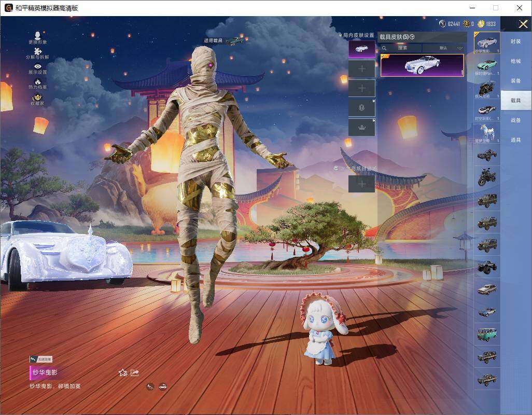The width and height of the screenshot is (532, 415).
Task: Click the locked crown slot
Action: tap(362, 127)
